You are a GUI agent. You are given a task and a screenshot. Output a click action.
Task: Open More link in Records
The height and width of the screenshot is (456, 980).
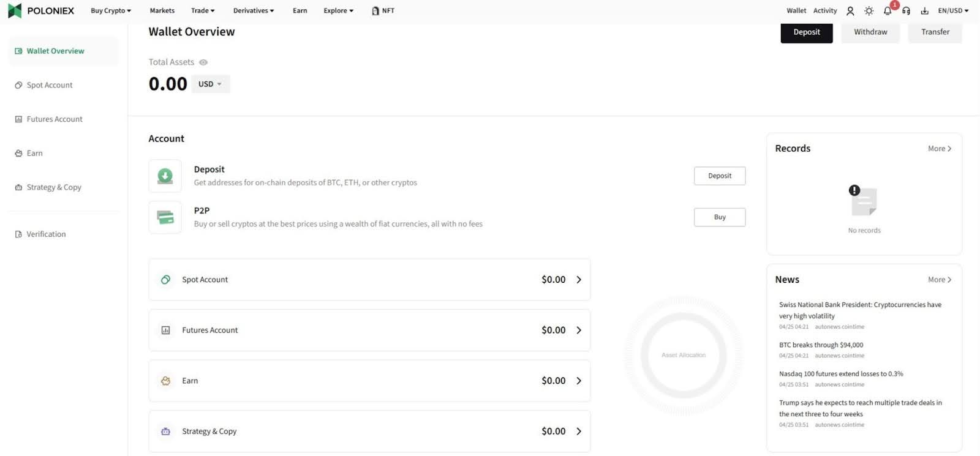pos(940,149)
